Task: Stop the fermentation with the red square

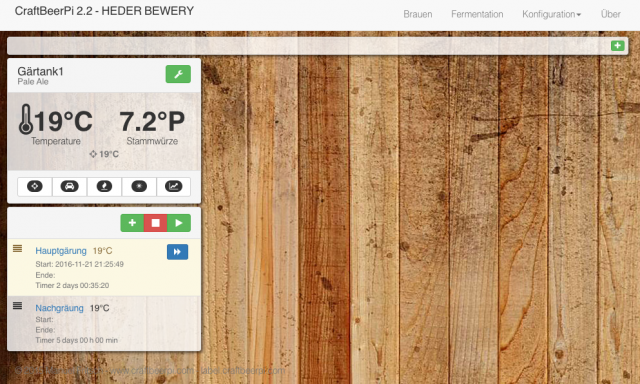Action: tap(156, 223)
